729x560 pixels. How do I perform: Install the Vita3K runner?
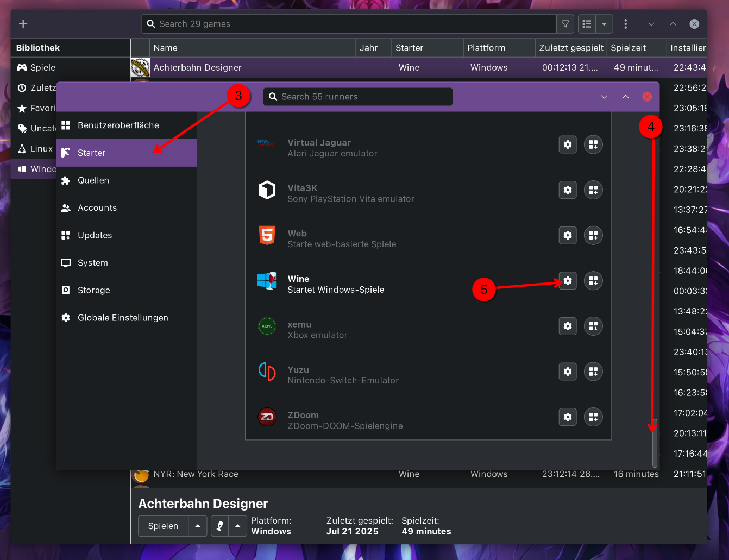pyautogui.click(x=593, y=190)
